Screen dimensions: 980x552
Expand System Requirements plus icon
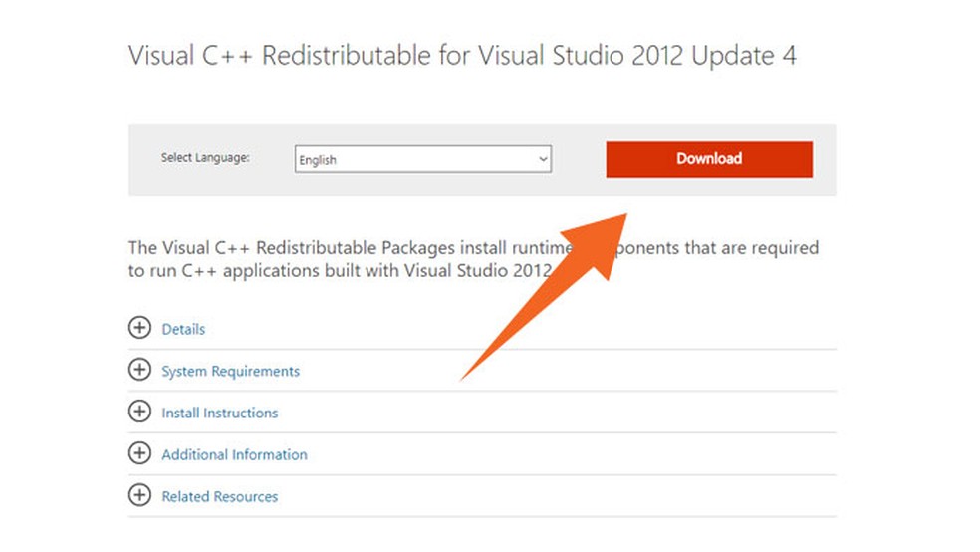[140, 370]
